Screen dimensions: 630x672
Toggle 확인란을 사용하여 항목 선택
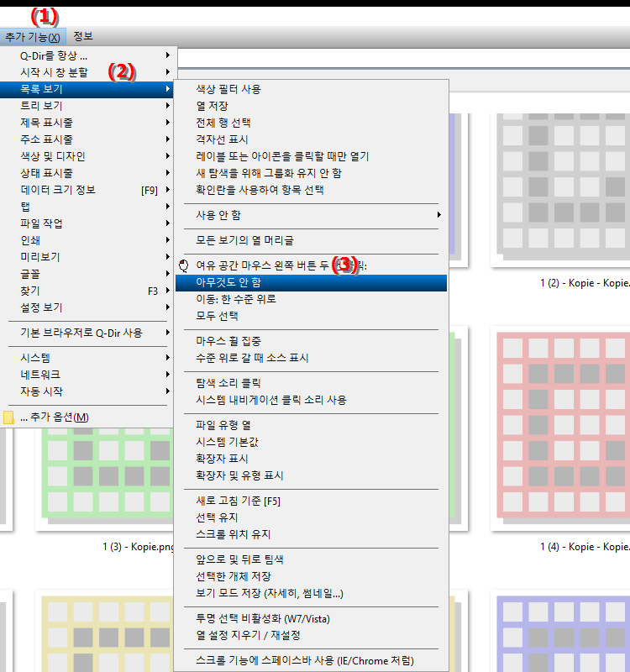point(311,190)
